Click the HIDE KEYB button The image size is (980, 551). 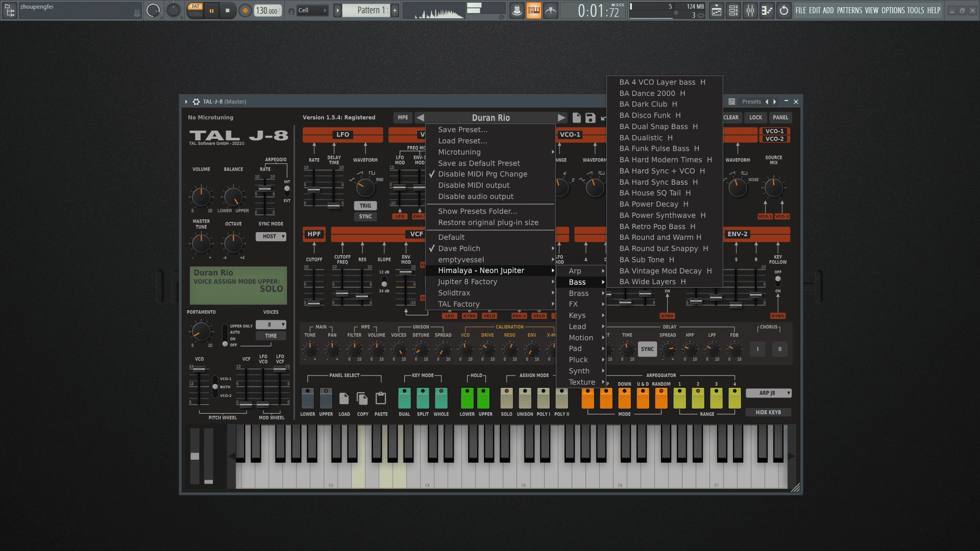[768, 412]
